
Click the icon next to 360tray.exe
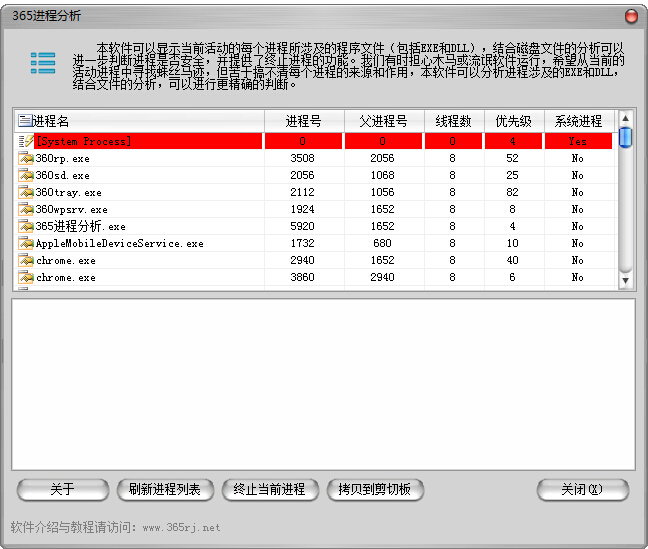pyautogui.click(x=26, y=192)
